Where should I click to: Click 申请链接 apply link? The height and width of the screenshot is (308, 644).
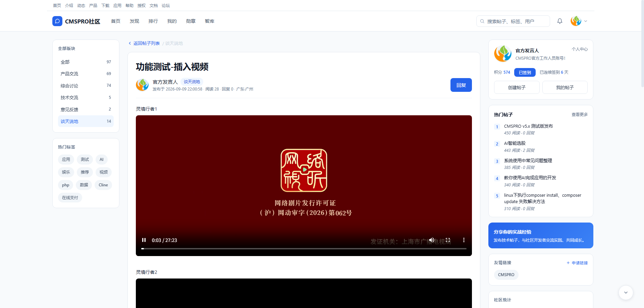(577, 263)
